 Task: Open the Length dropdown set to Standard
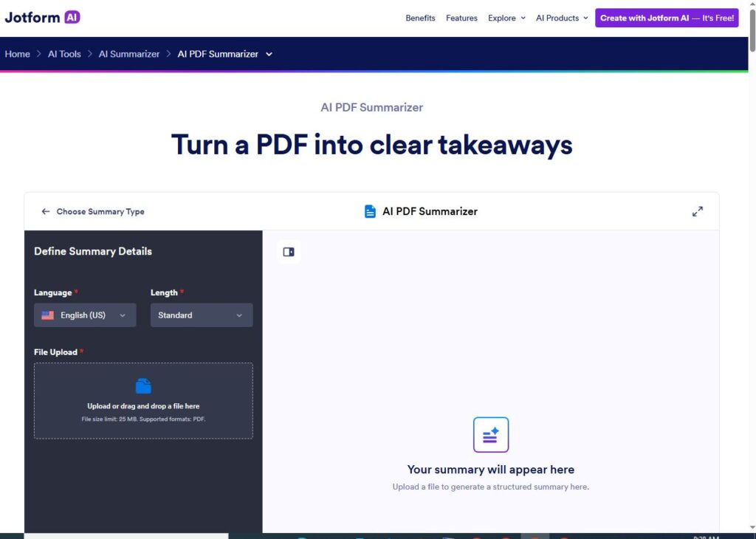(x=202, y=315)
